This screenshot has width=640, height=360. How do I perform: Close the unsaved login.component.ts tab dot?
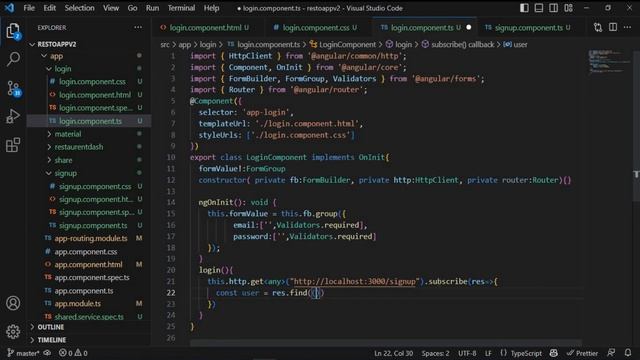click(x=469, y=27)
